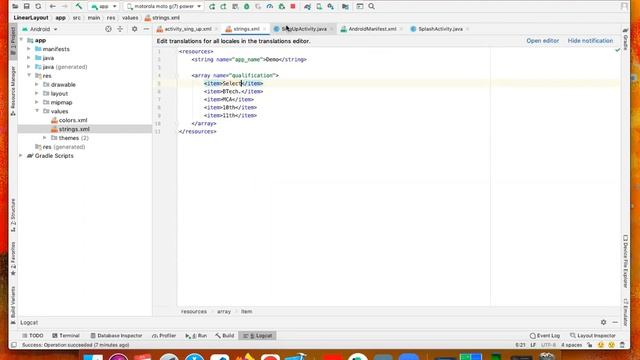Open the Resource Manager side panel

[13, 91]
